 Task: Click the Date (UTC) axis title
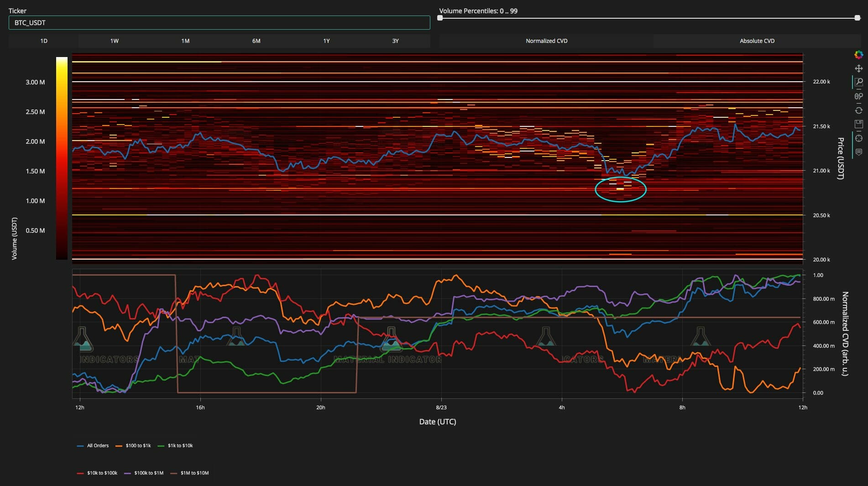(438, 422)
